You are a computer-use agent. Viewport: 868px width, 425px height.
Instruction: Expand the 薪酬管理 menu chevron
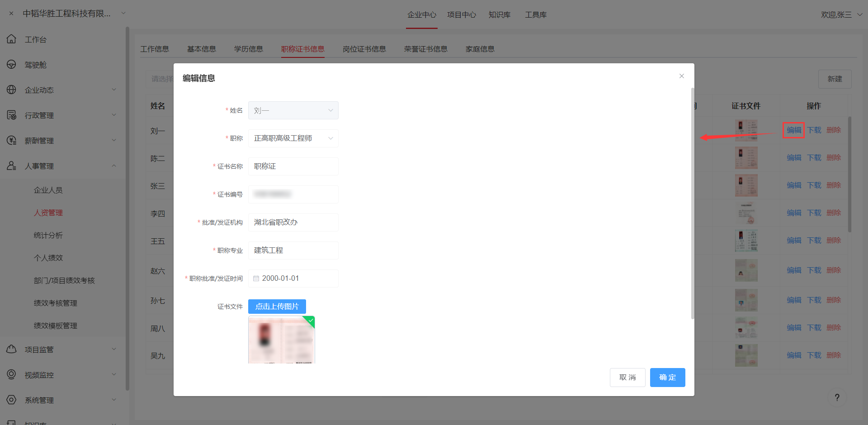(114, 140)
